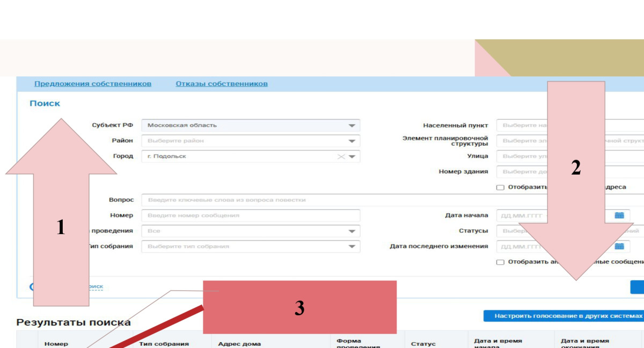Expand the Город dropdown arrow

click(352, 157)
